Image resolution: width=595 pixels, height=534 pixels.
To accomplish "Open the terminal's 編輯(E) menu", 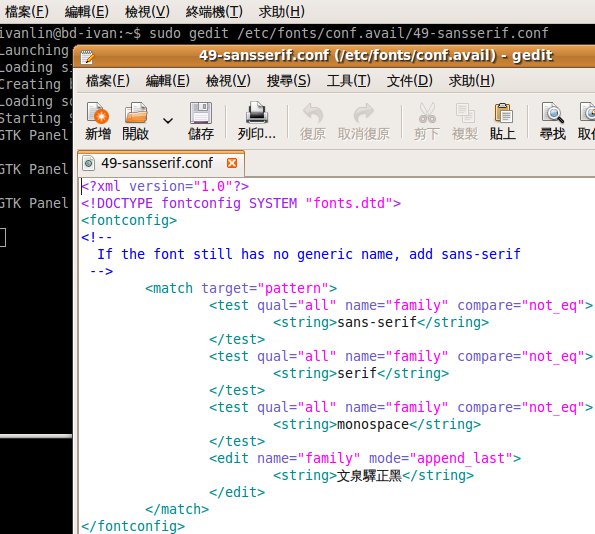I will pyautogui.click(x=87, y=12).
